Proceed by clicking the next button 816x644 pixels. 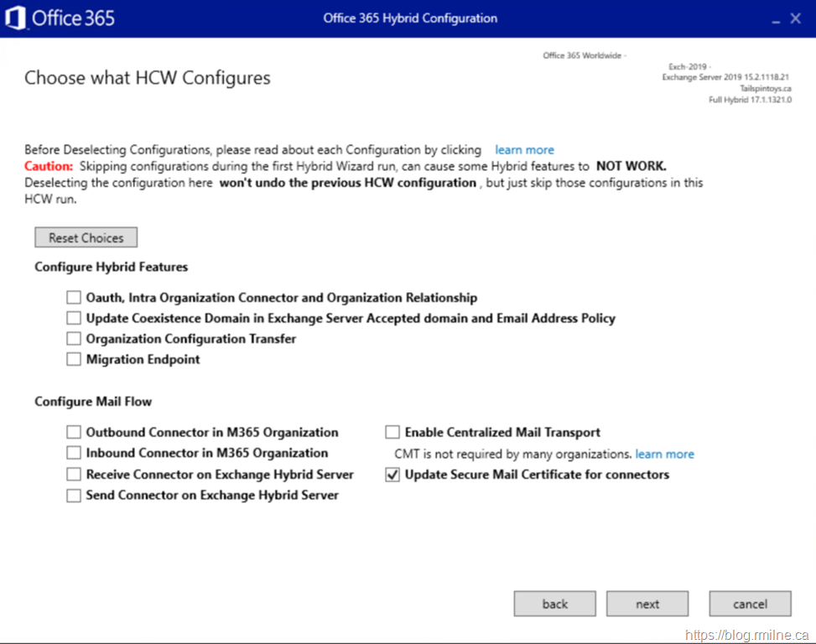[x=647, y=604]
